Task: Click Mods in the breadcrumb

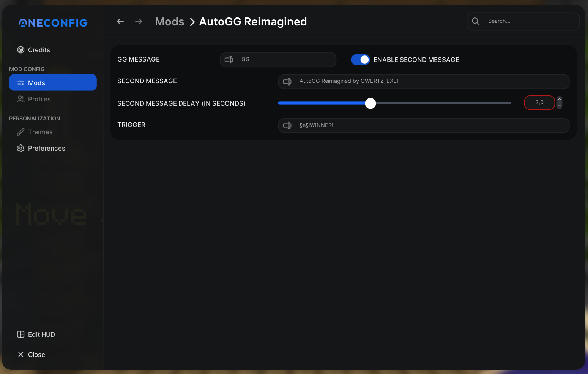Action: click(x=169, y=22)
